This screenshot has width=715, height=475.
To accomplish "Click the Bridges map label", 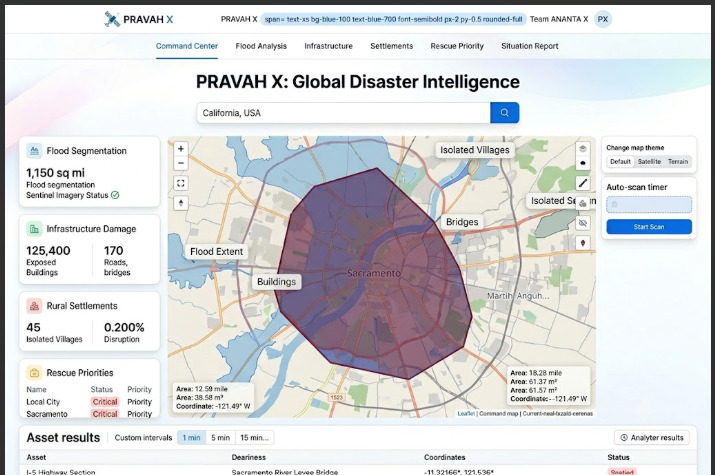I will tap(462, 222).
